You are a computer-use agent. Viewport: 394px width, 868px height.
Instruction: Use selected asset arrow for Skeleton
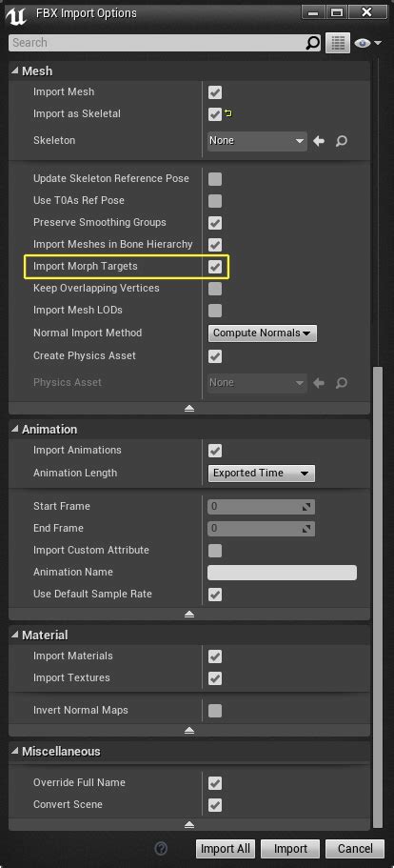coord(319,141)
